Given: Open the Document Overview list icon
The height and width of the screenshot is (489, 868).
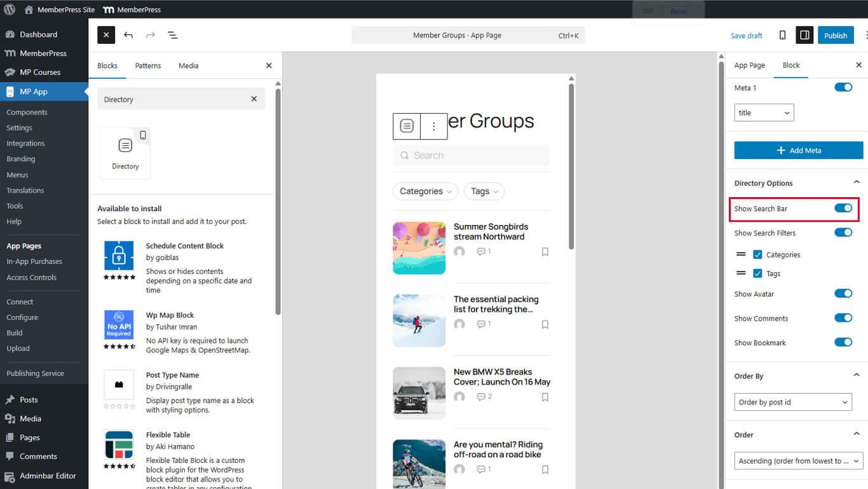Looking at the screenshot, I should pyautogui.click(x=172, y=35).
